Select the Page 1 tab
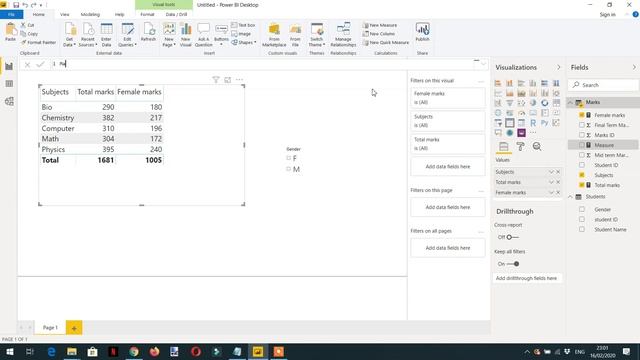 [x=50, y=327]
